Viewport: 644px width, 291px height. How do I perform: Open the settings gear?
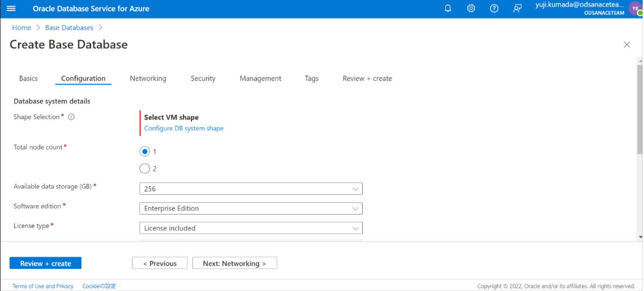pos(470,8)
